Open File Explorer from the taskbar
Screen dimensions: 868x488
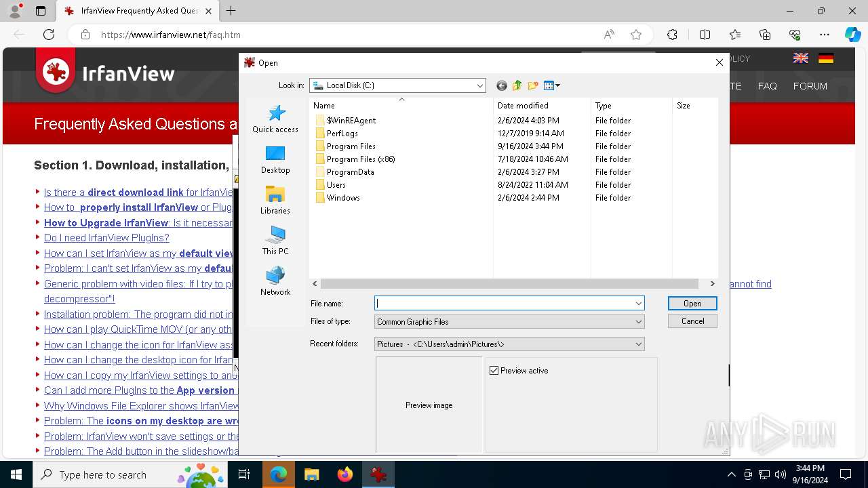(x=311, y=474)
